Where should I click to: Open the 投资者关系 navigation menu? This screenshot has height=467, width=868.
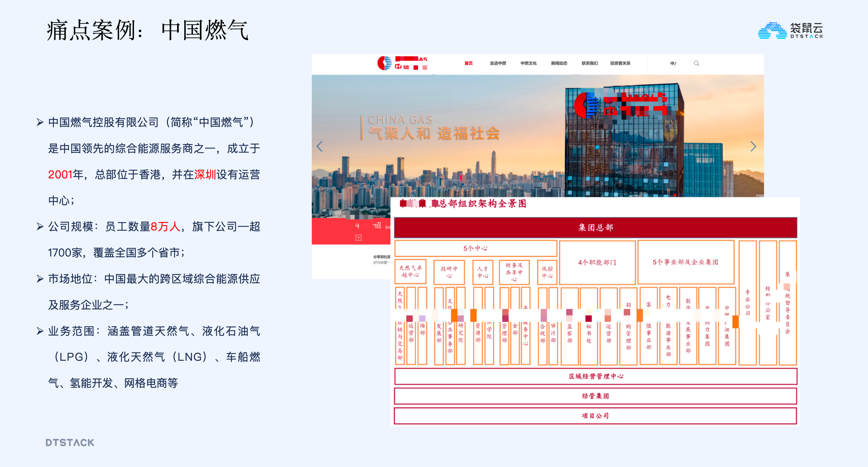[620, 63]
